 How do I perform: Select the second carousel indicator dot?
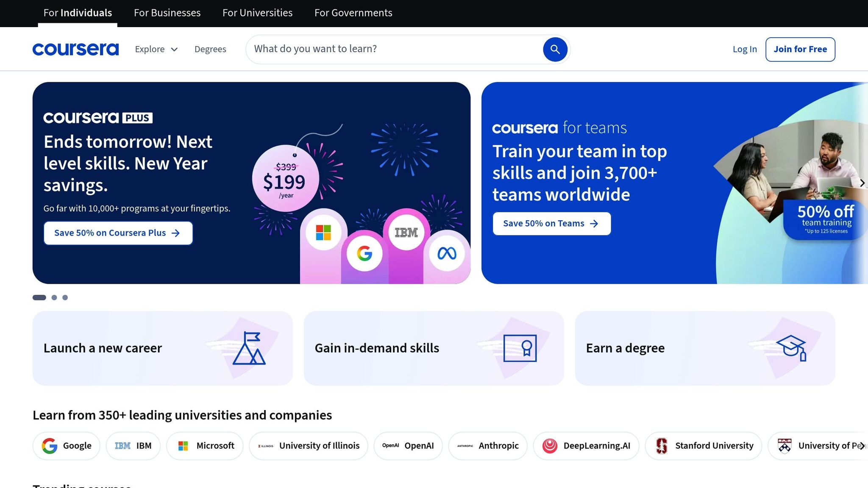click(54, 297)
